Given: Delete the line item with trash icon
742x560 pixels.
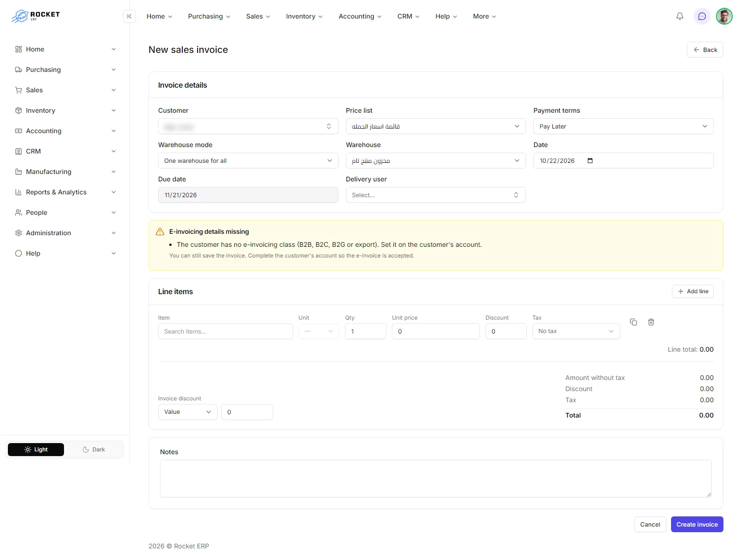Looking at the screenshot, I should click(651, 322).
